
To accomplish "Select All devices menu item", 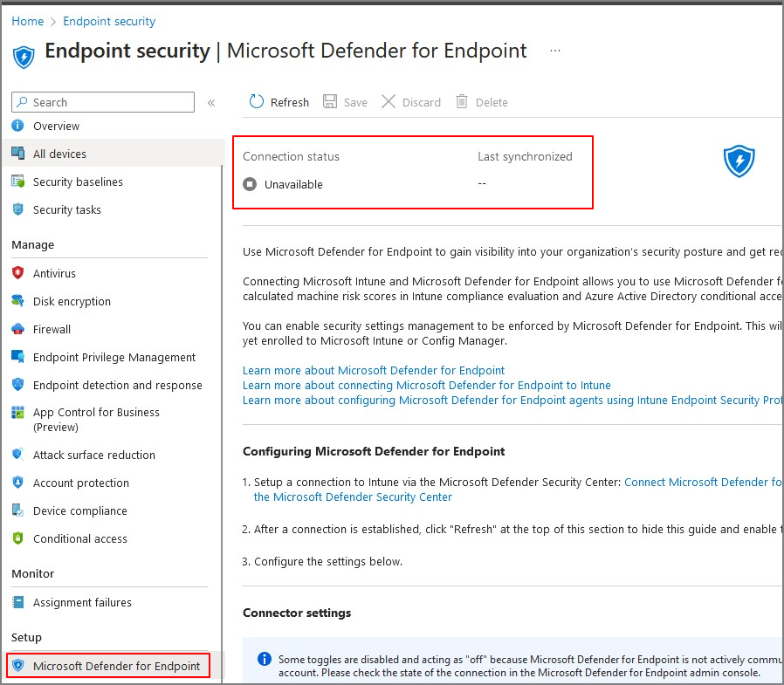I will 114,154.
